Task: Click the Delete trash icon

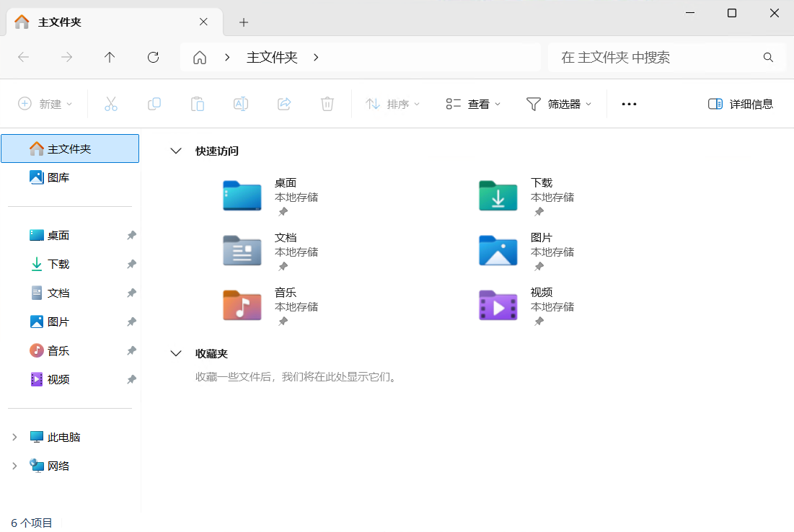Action: [x=327, y=104]
